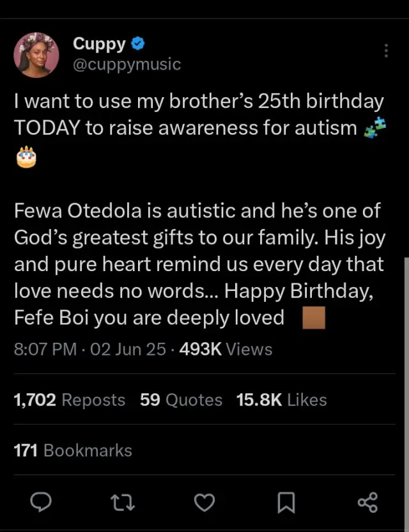This screenshot has height=532, width=409.
Task: Click the 493K Views counter
Action: tap(226, 349)
